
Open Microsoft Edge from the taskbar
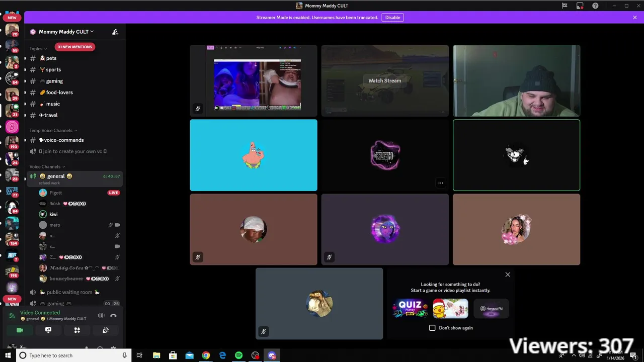[222, 355]
